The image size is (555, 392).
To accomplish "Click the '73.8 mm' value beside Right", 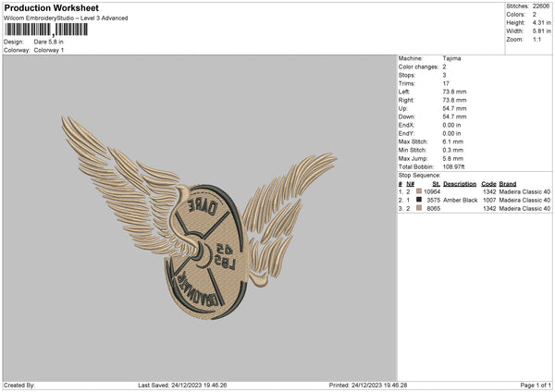I will pos(454,100).
